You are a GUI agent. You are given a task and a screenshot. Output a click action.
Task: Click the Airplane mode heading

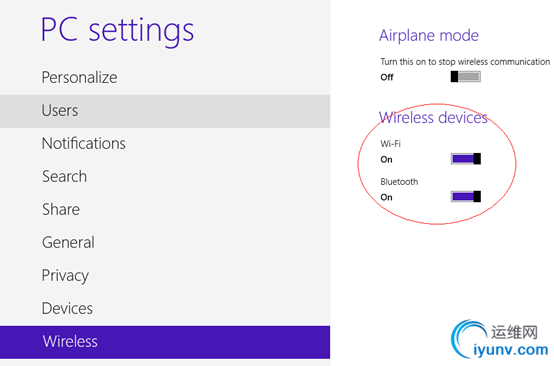[429, 36]
